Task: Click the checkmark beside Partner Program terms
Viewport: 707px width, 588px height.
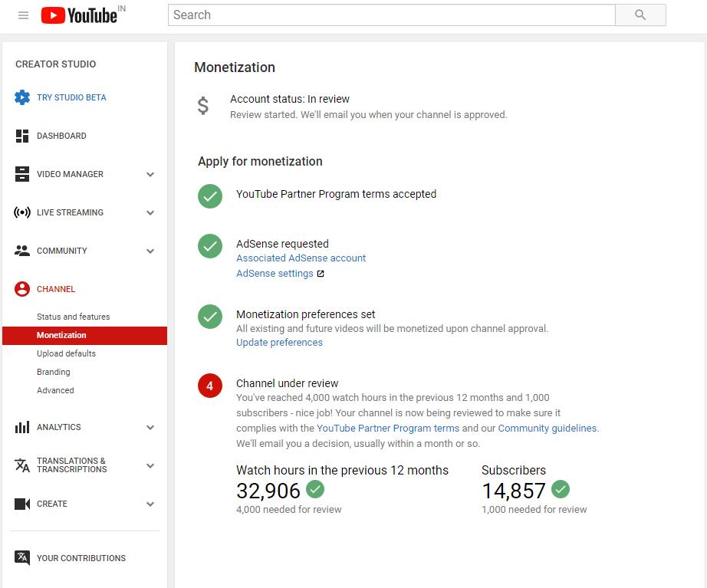Action: (x=210, y=196)
